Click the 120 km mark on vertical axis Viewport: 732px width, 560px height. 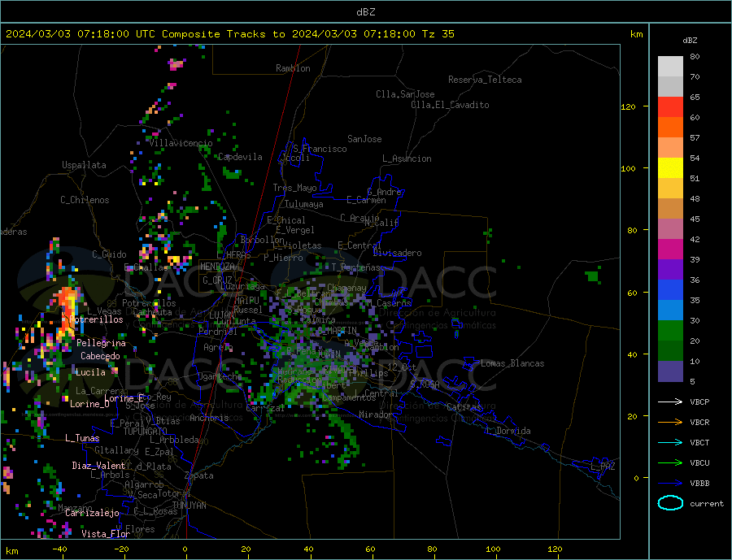(629, 106)
